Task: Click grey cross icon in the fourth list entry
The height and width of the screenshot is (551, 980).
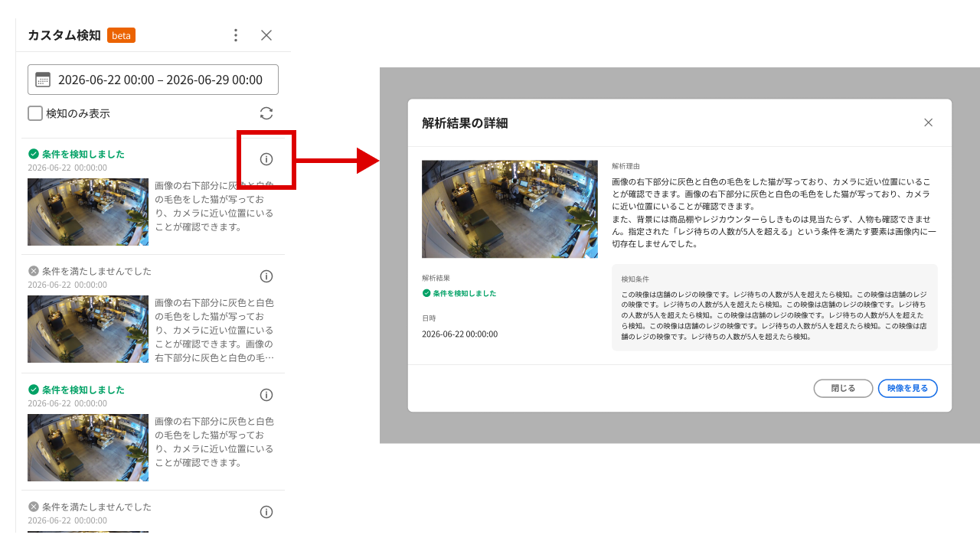Action: [x=34, y=507]
